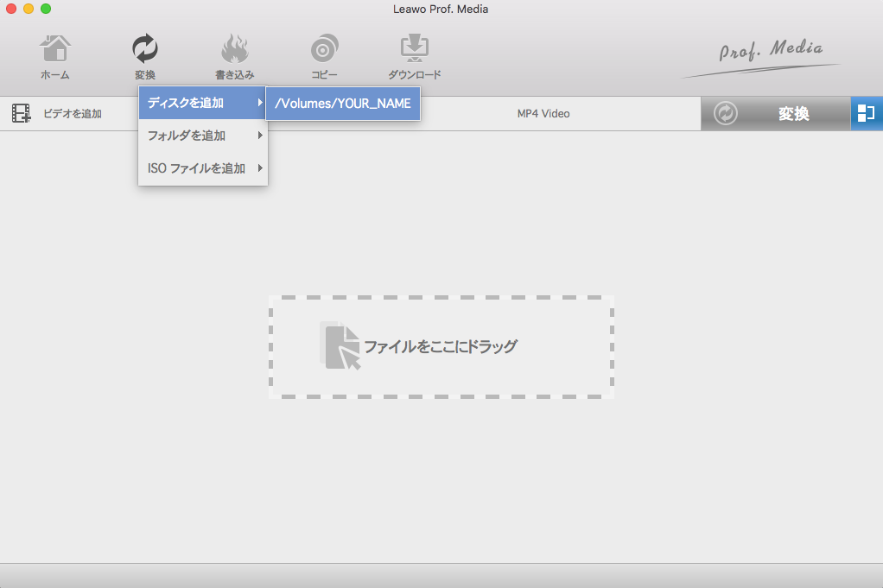Toggle the blue sidebar layout icon

click(x=867, y=114)
